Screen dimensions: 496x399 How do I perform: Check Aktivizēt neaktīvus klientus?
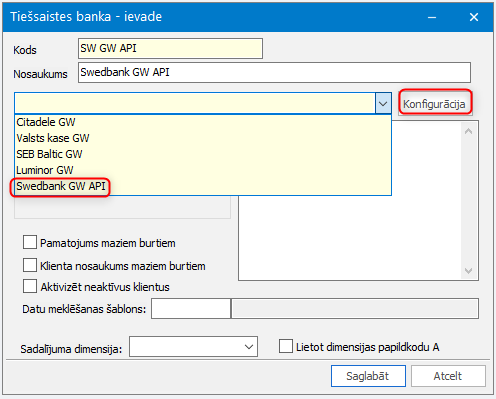(30, 286)
